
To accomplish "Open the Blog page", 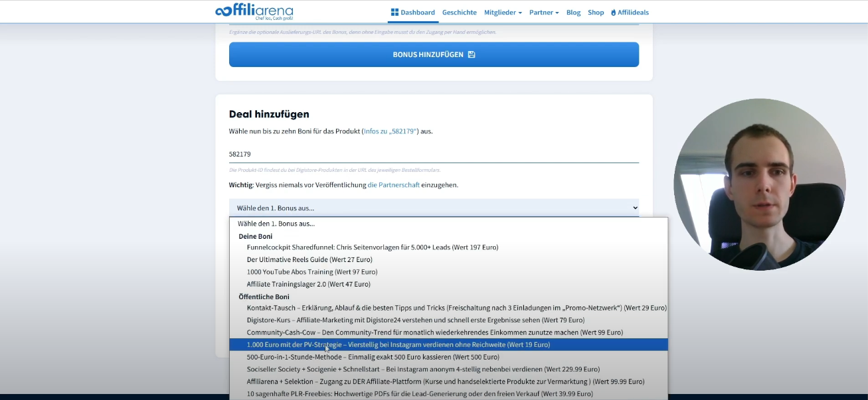I will 573,13.
